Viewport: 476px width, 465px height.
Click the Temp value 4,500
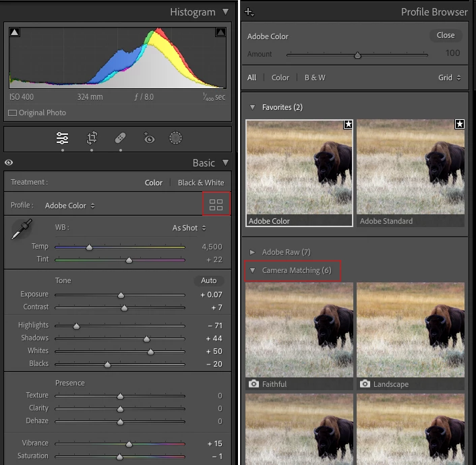(212, 247)
